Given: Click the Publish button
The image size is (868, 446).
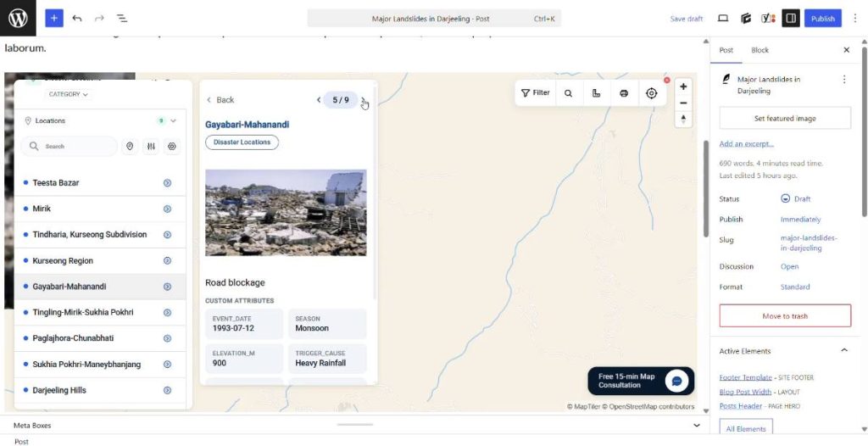Looking at the screenshot, I should (x=822, y=19).
